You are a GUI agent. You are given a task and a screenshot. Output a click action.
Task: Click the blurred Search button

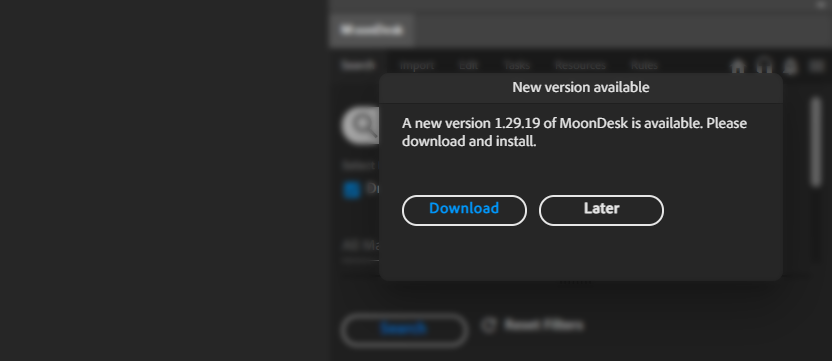[x=404, y=329]
